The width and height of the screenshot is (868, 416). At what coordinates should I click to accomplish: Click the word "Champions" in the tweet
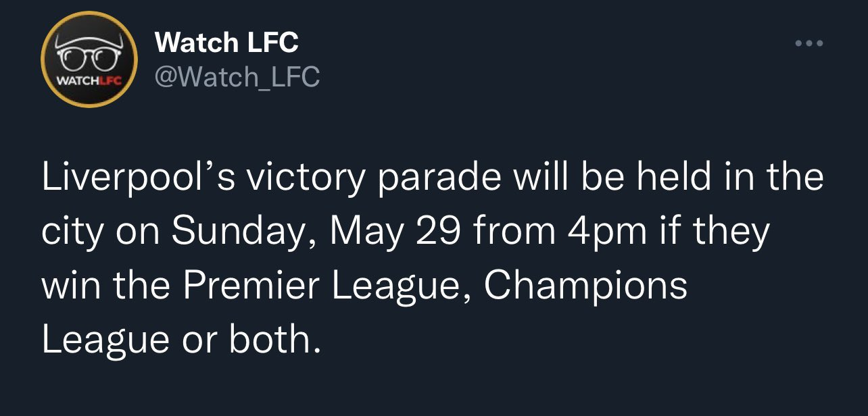[x=585, y=286]
